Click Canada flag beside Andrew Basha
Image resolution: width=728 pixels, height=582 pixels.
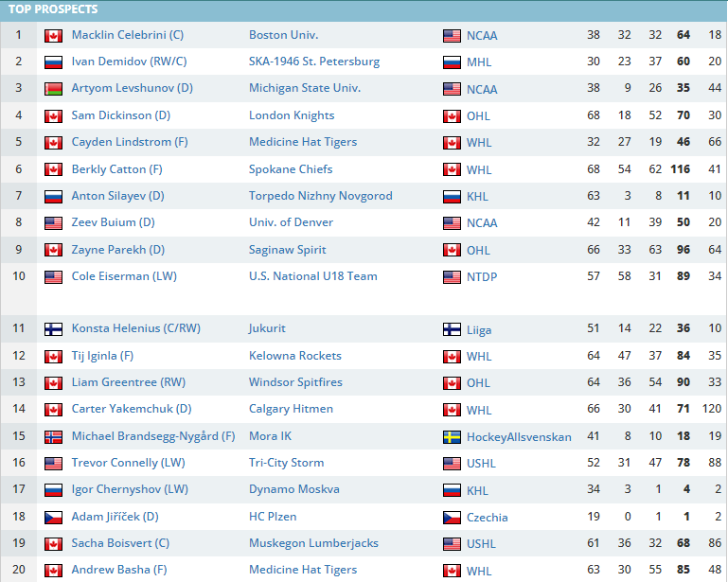pos(53,571)
